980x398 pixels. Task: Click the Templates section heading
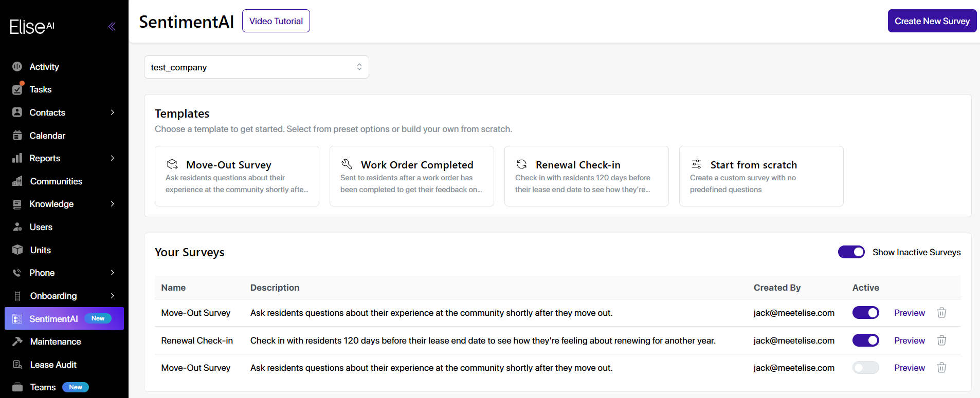coord(182,113)
